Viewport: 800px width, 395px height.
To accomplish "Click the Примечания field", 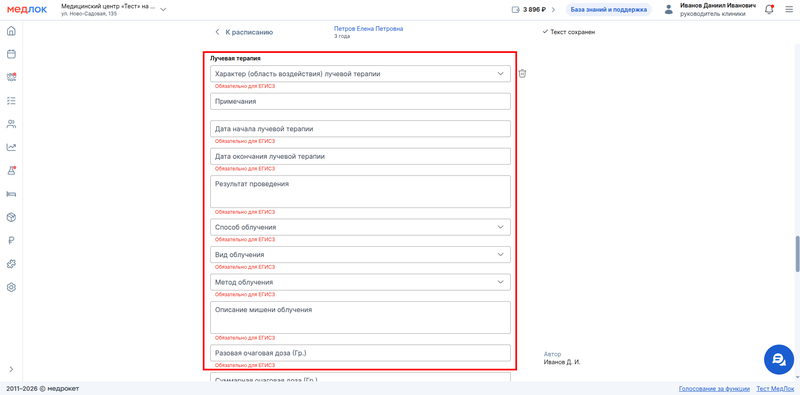I will (360, 101).
